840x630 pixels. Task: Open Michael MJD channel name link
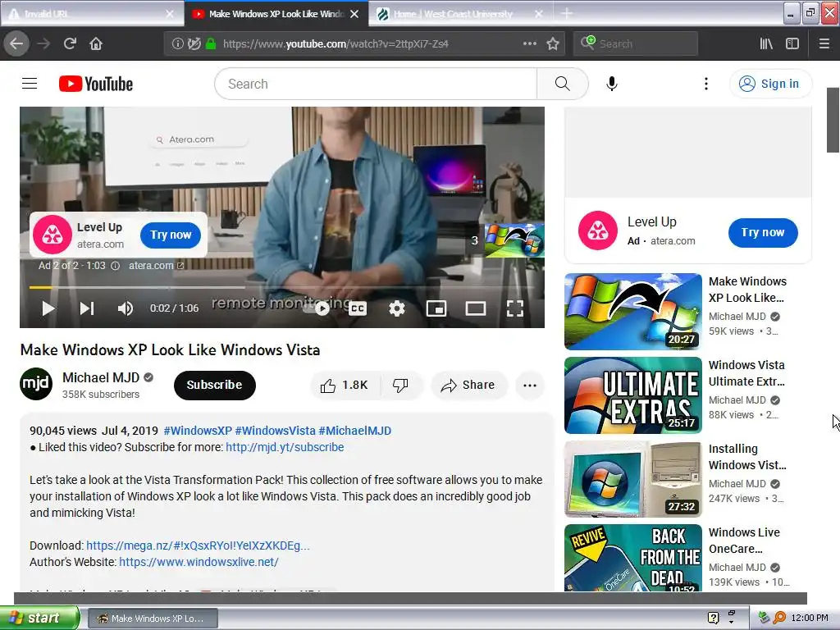point(101,377)
